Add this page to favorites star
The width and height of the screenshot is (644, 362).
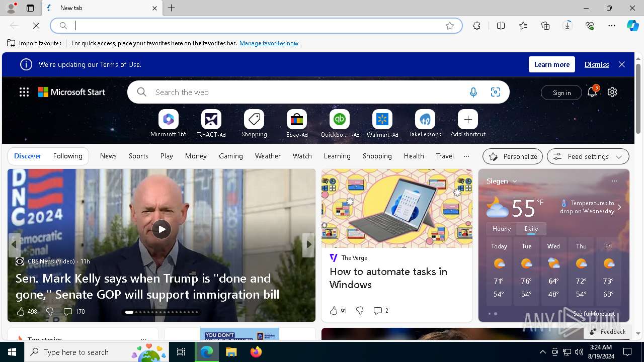(450, 26)
